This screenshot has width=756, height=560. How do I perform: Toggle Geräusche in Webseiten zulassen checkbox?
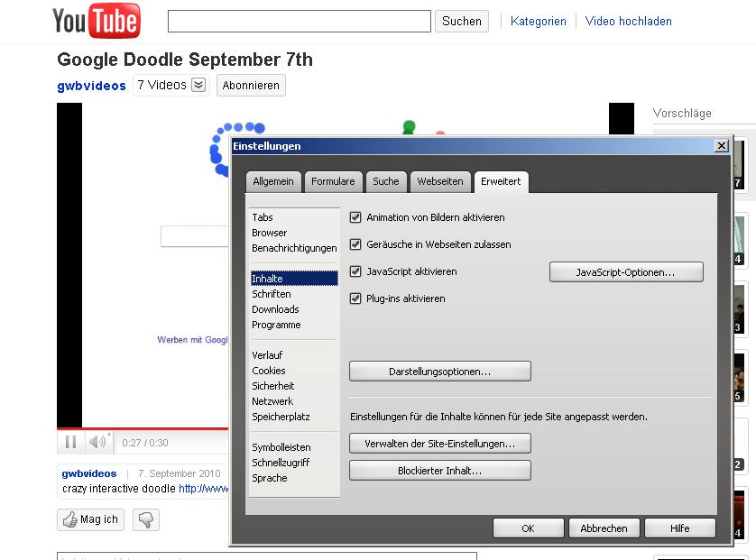click(x=355, y=244)
